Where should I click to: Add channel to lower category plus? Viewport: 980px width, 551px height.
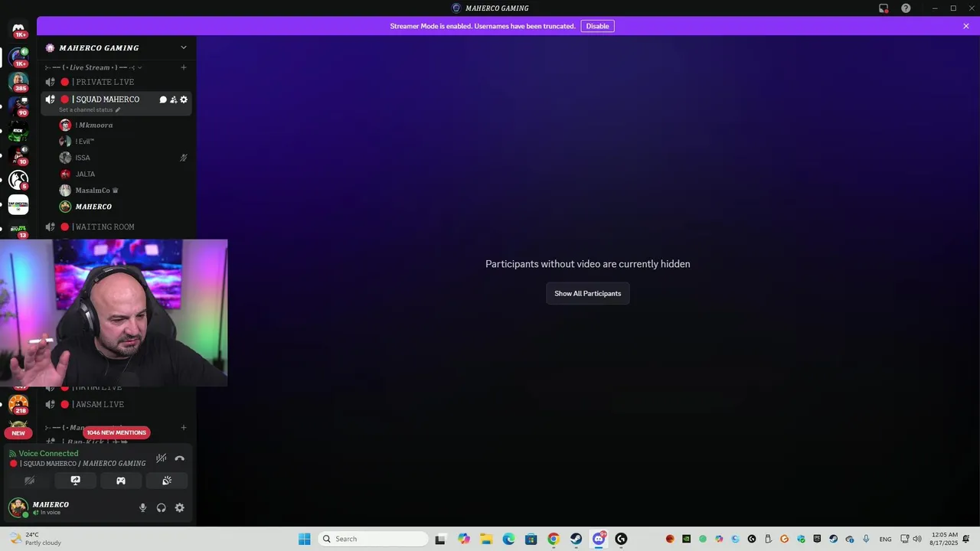(183, 427)
